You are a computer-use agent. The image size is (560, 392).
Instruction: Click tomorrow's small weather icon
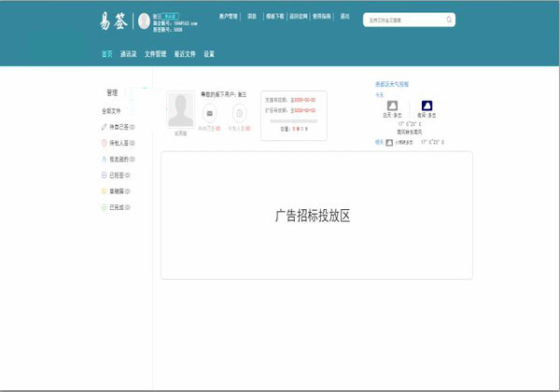(x=389, y=143)
